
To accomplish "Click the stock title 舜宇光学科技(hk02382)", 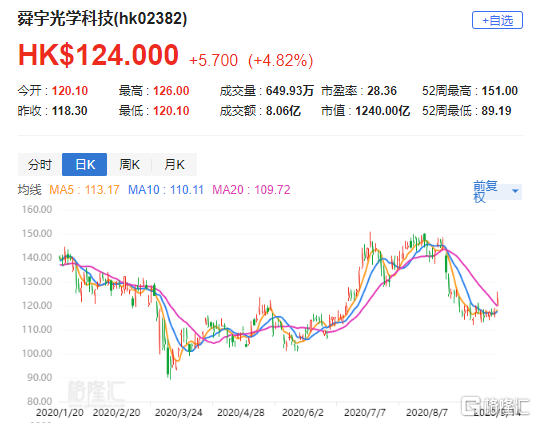I will coord(102,18).
